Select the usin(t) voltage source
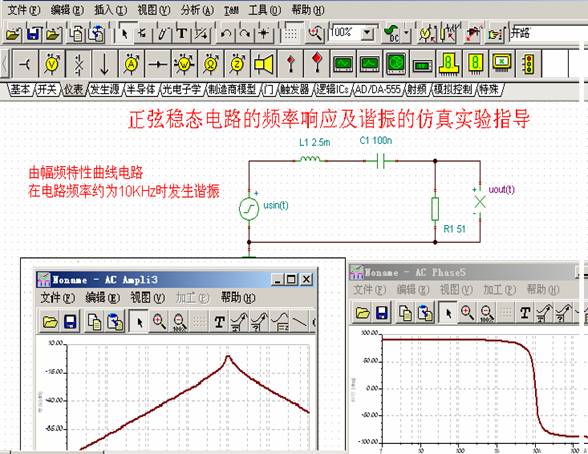Image resolution: width=588 pixels, height=454 pixels. coord(249,209)
